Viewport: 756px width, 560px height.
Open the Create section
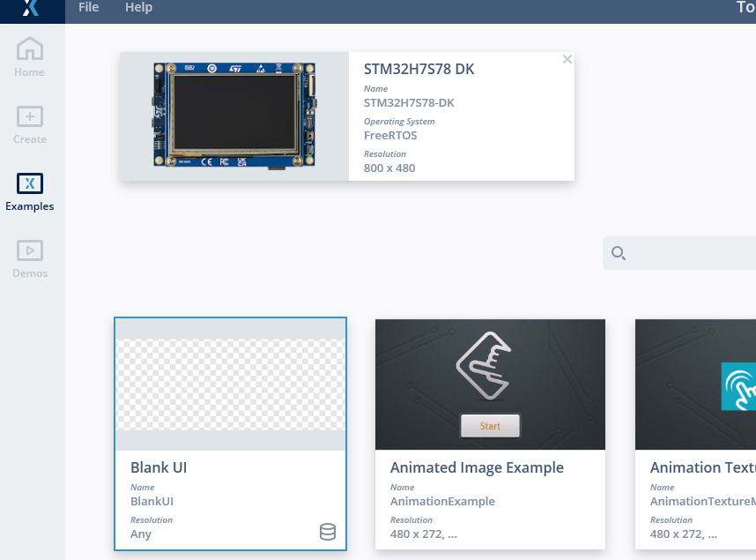pyautogui.click(x=30, y=124)
